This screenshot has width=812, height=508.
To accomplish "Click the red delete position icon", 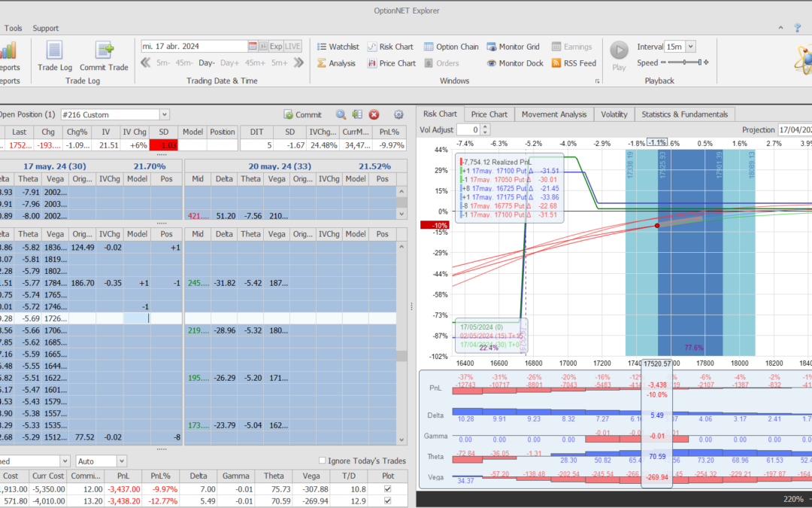I will coord(374,114).
